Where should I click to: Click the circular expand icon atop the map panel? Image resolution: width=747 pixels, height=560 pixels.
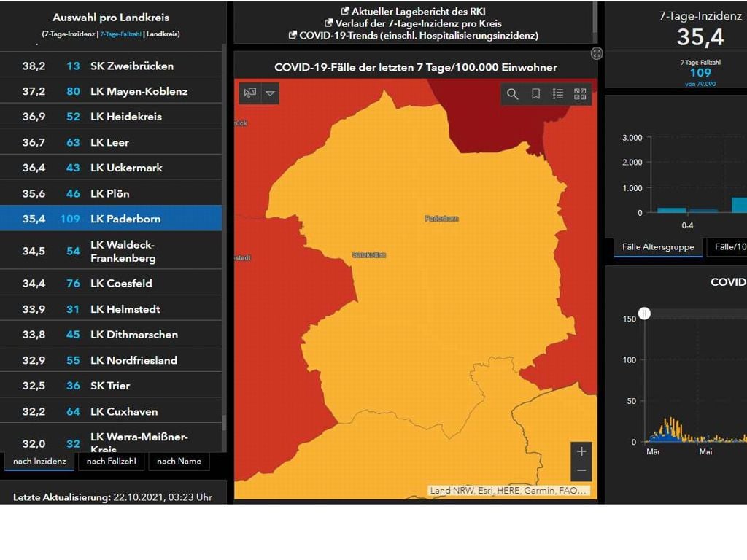[x=597, y=53]
